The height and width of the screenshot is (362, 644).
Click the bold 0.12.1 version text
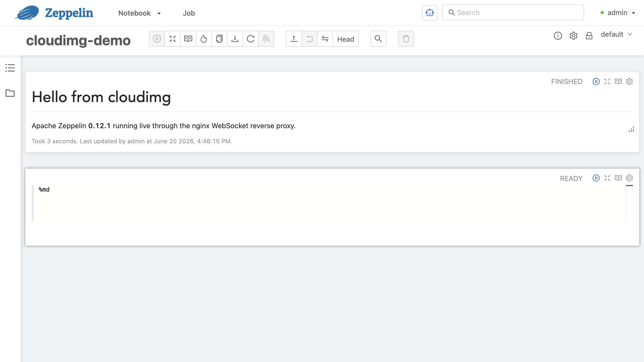pos(99,126)
